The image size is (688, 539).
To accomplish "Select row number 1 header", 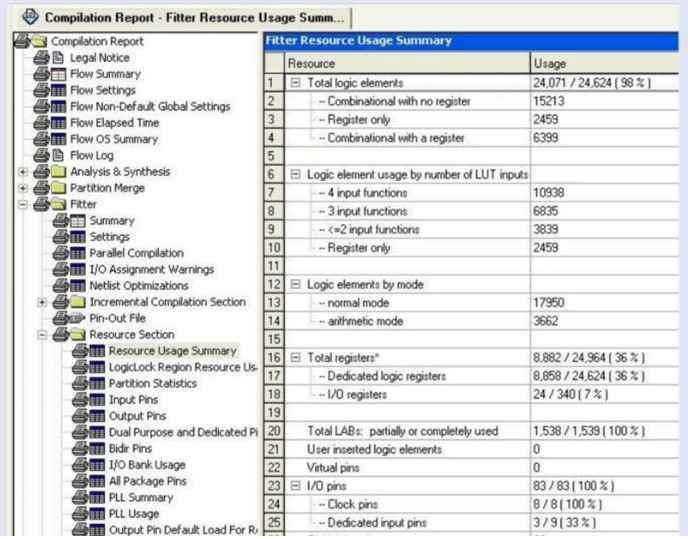I will point(274,83).
